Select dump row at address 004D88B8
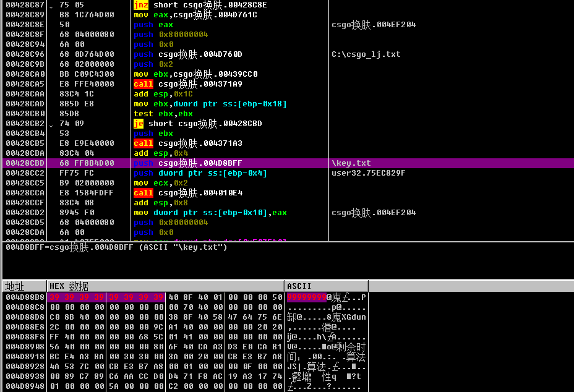 point(185,297)
